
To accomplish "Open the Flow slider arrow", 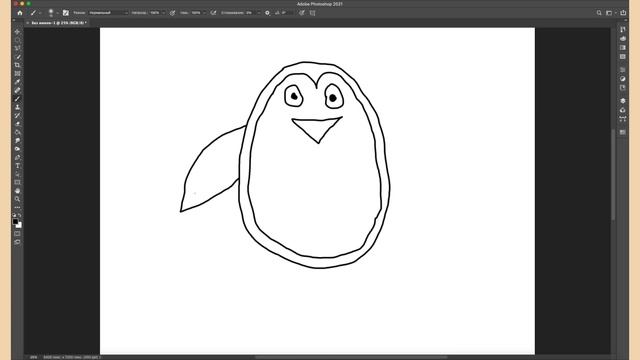I will pyautogui.click(x=204, y=13).
